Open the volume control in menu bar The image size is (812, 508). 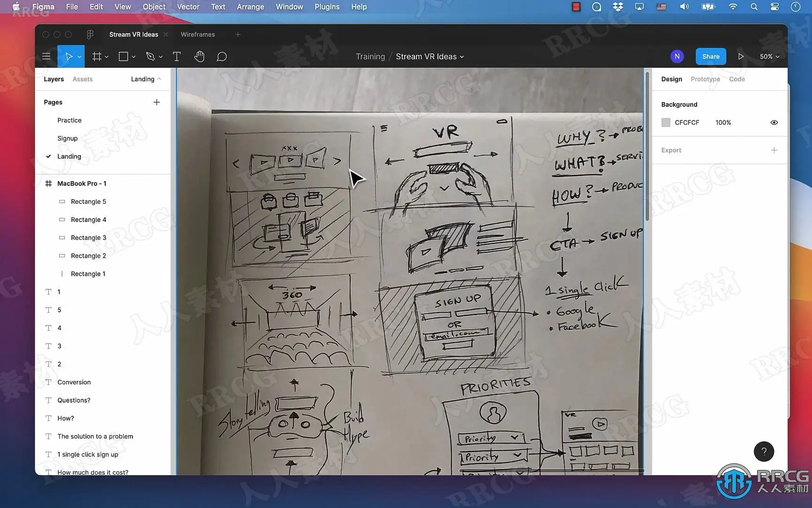point(684,7)
